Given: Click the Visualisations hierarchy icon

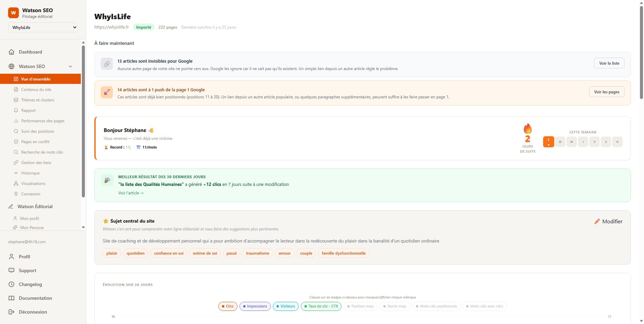Looking at the screenshot, I should tap(16, 183).
